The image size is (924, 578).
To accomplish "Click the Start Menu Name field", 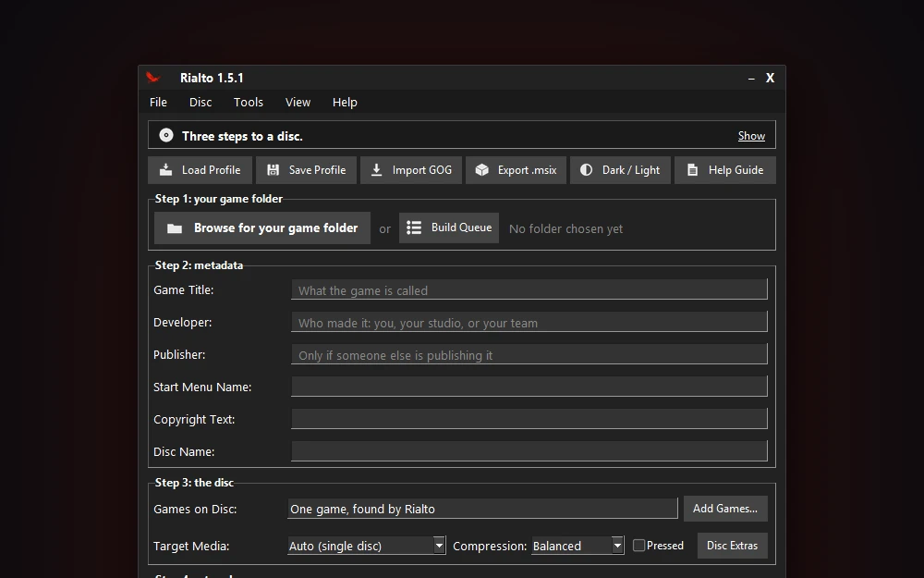I will point(529,387).
